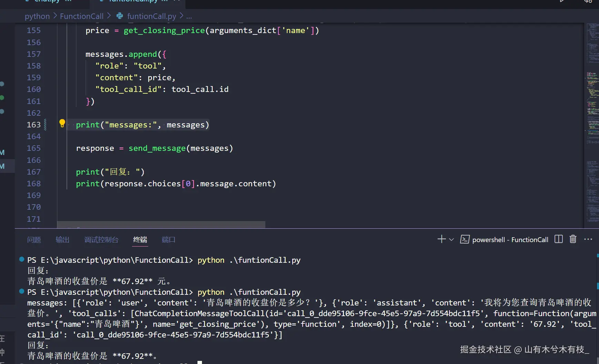This screenshot has height=364, width=599.
Task: Switch to the 输出 panel tab
Action: point(63,240)
